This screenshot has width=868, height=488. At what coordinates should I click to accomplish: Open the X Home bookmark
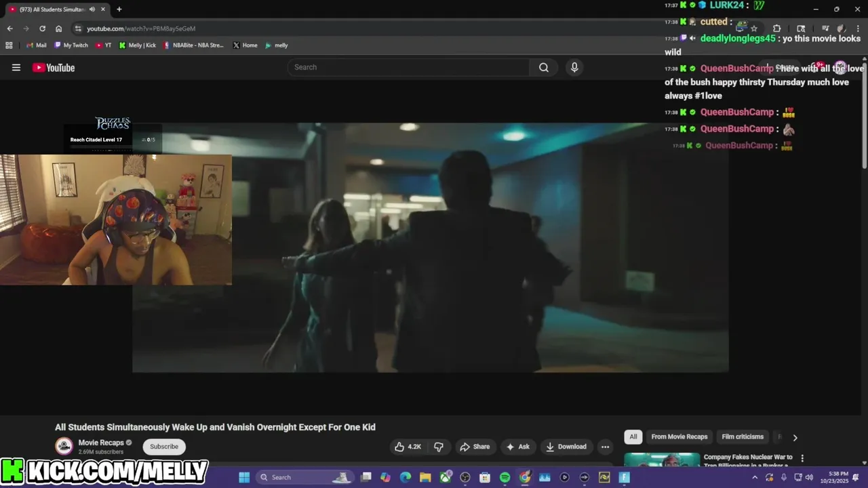[x=245, y=45]
